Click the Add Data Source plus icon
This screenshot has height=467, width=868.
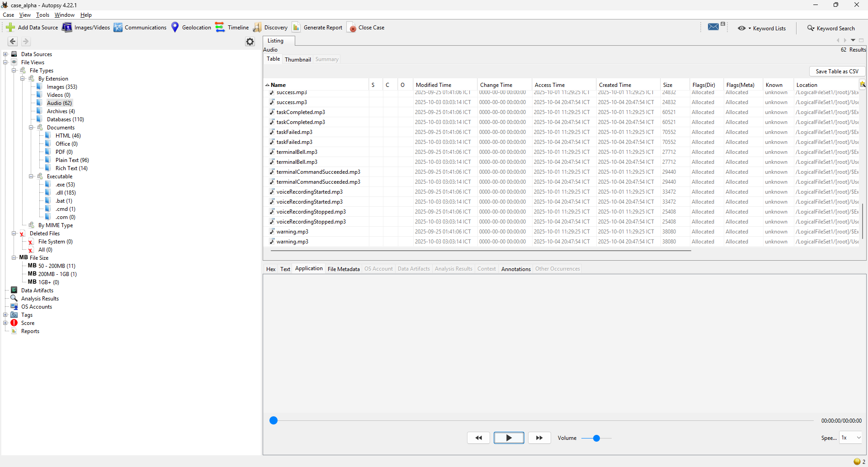tap(10, 28)
